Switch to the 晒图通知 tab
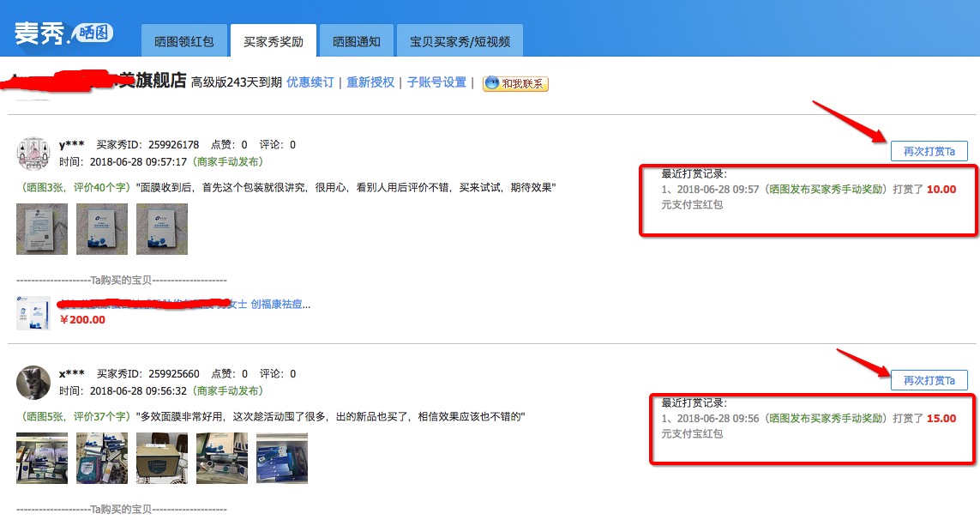Image resolution: width=980 pixels, height=520 pixels. pyautogui.click(x=357, y=40)
